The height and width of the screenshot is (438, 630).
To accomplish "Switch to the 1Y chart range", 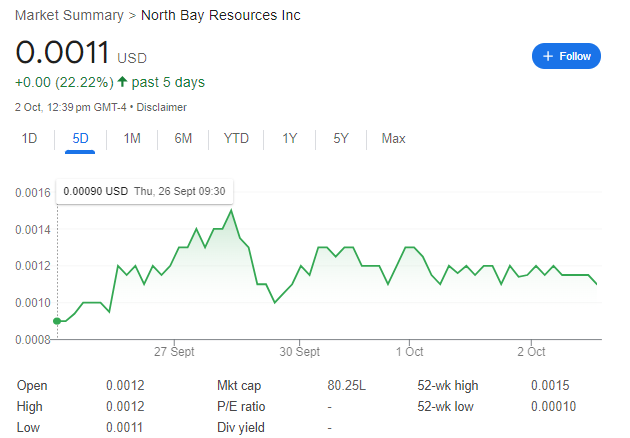I will pyautogui.click(x=289, y=139).
